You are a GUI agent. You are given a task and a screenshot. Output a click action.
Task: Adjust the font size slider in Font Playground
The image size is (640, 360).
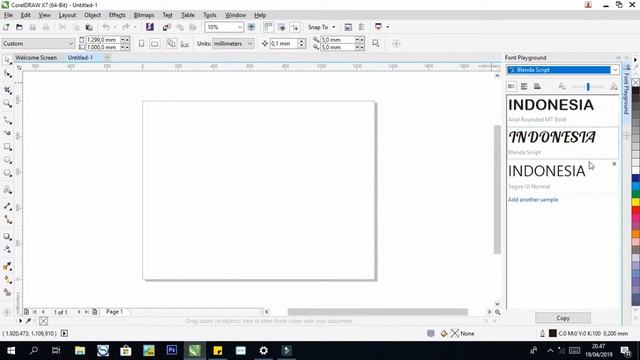(x=588, y=87)
